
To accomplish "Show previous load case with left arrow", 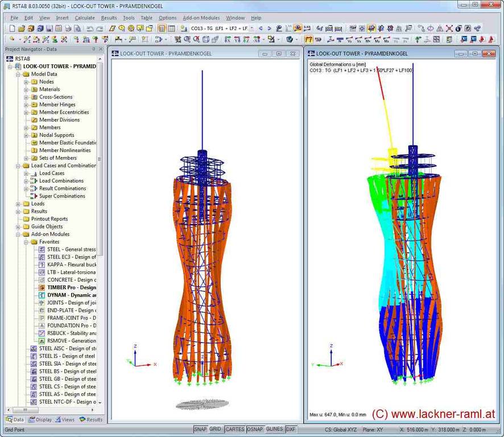I will [x=261, y=28].
